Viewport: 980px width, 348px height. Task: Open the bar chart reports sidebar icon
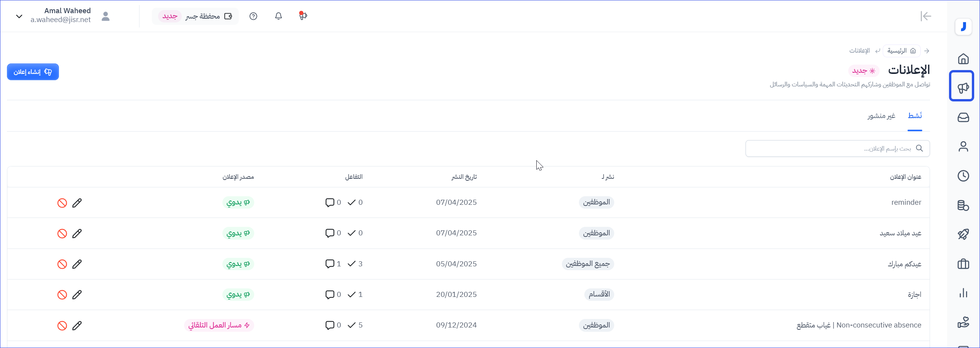[x=963, y=293]
